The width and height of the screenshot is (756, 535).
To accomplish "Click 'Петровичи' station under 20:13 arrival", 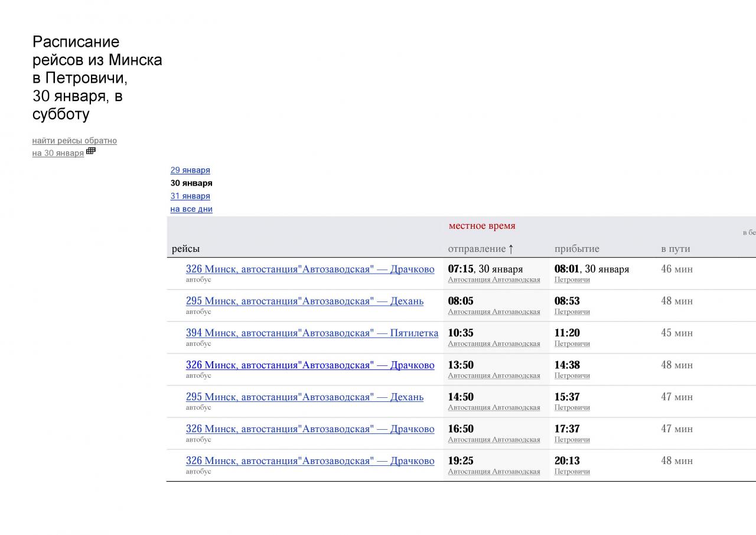I will coord(572,471).
